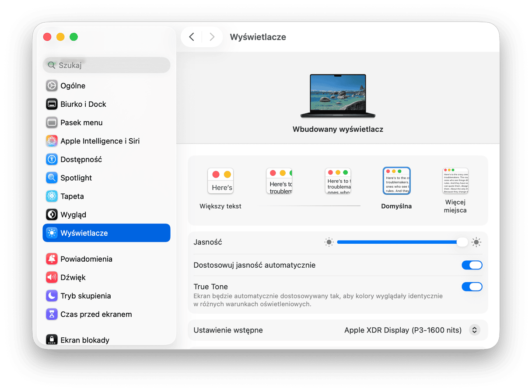
Task: Pick the Więcej miejsca resolution thumbnail
Action: 455,181
